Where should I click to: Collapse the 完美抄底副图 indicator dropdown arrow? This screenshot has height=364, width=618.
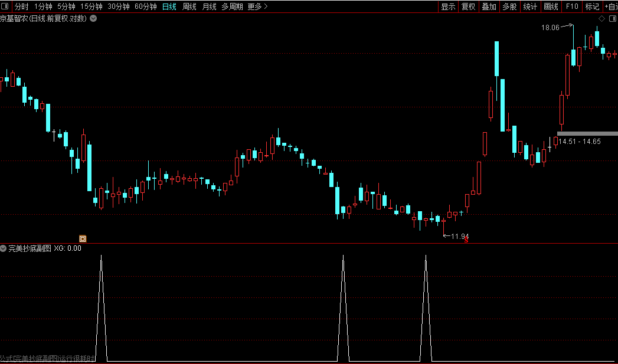click(3, 248)
